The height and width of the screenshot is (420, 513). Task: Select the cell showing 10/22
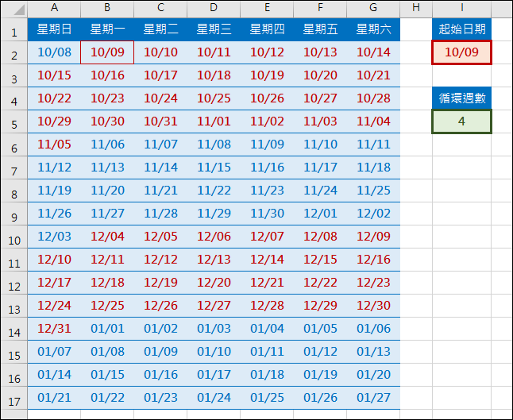click(x=54, y=98)
